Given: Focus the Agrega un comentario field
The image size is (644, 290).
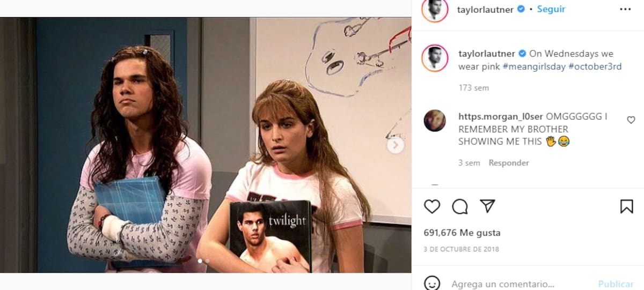Looking at the screenshot, I should [x=502, y=284].
